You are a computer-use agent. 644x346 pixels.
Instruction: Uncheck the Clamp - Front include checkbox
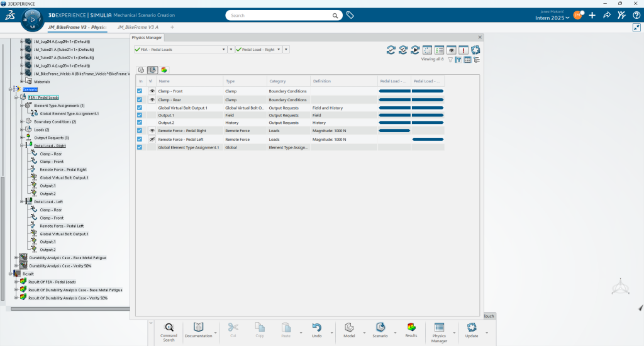point(140,91)
